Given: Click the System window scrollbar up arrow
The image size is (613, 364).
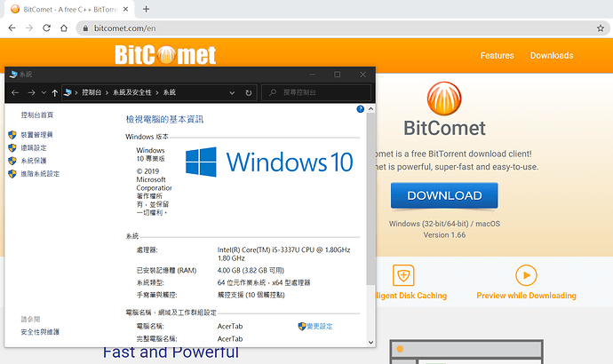Looking at the screenshot, I should point(370,109).
